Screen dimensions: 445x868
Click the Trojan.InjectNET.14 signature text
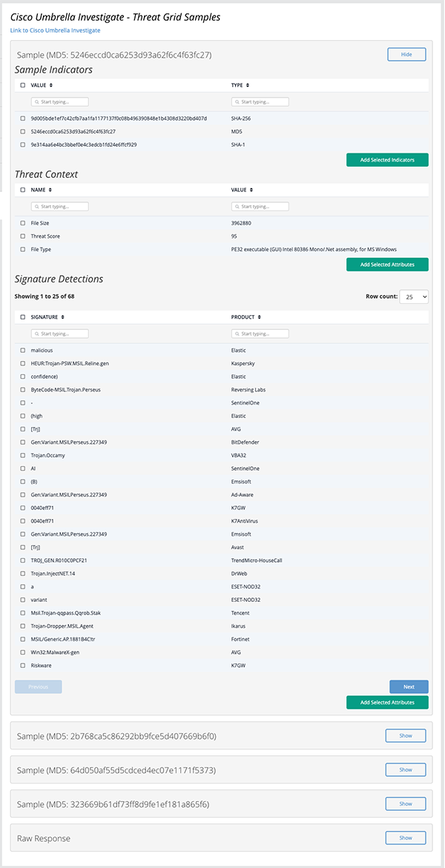(53, 574)
